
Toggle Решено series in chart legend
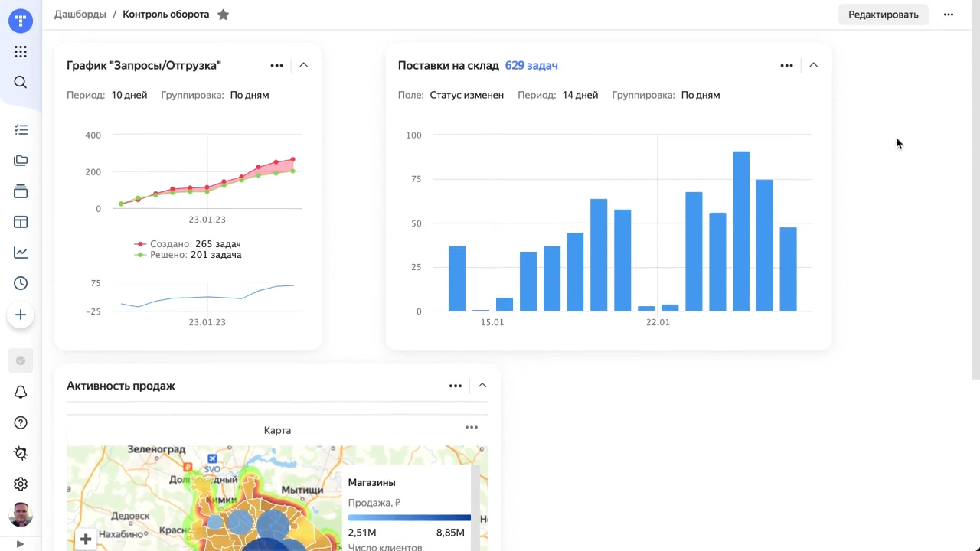[x=188, y=255]
